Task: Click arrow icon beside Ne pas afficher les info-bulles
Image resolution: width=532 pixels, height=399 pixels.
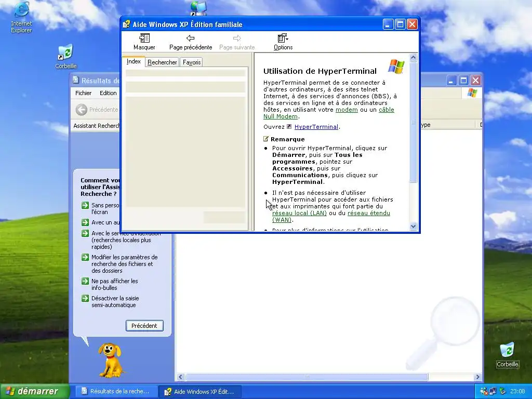Action: pyautogui.click(x=85, y=281)
